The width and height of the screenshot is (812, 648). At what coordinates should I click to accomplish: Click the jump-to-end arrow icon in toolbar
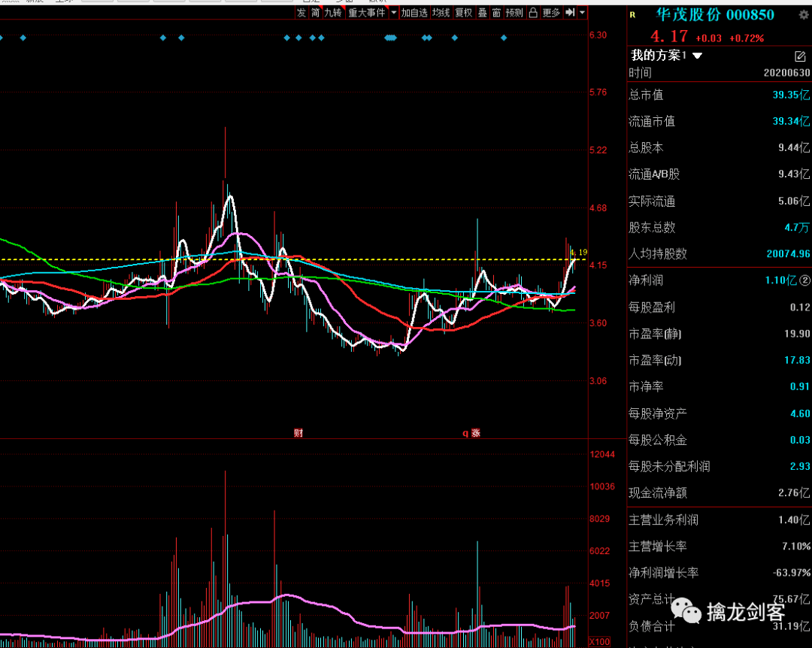click(x=570, y=13)
